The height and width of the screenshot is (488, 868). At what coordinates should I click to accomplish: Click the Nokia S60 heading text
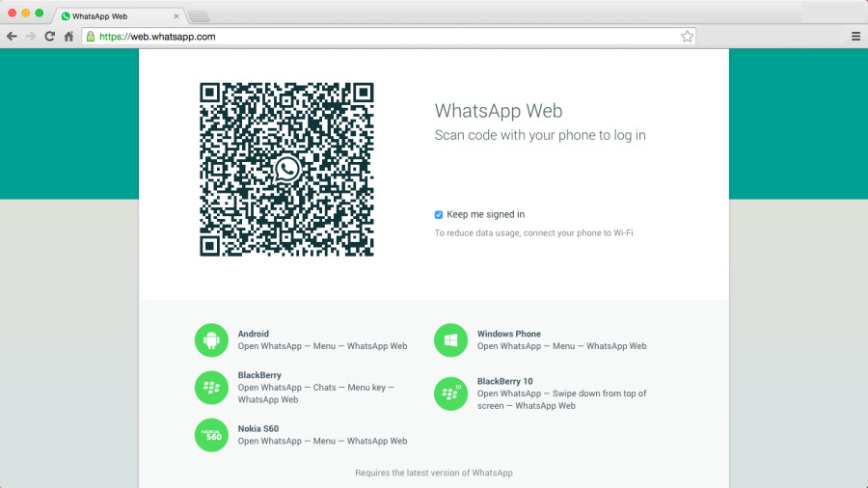pos(258,429)
